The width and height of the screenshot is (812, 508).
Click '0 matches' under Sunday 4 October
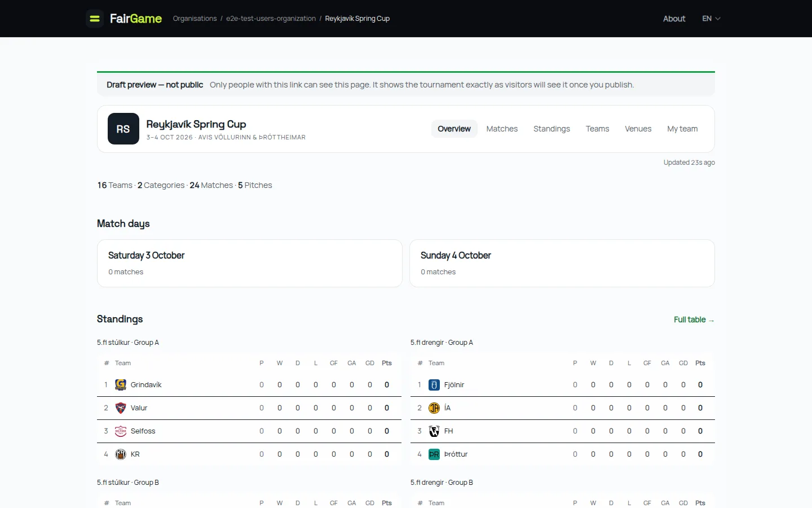tap(438, 272)
